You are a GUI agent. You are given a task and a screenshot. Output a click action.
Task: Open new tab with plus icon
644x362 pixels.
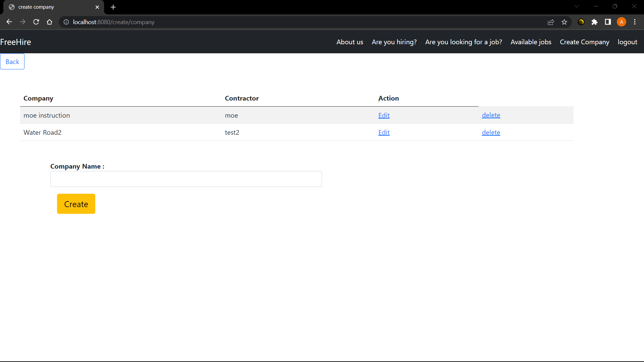(x=113, y=7)
